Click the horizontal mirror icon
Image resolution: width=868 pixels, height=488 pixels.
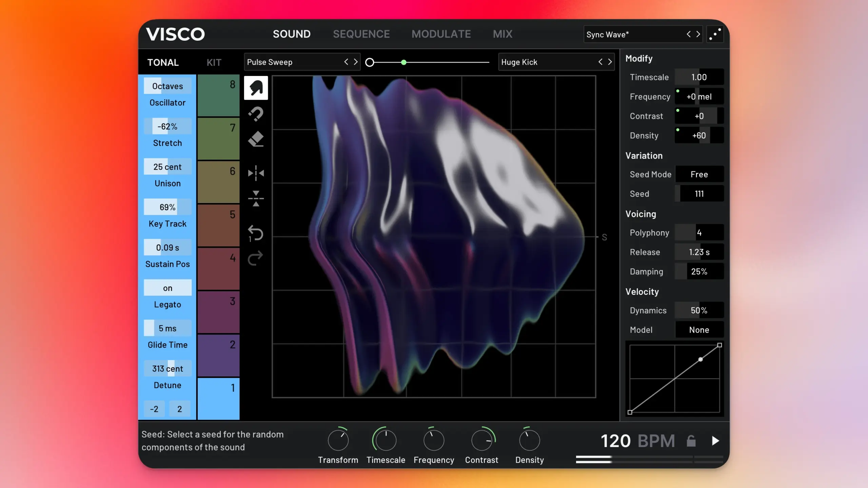[256, 173]
